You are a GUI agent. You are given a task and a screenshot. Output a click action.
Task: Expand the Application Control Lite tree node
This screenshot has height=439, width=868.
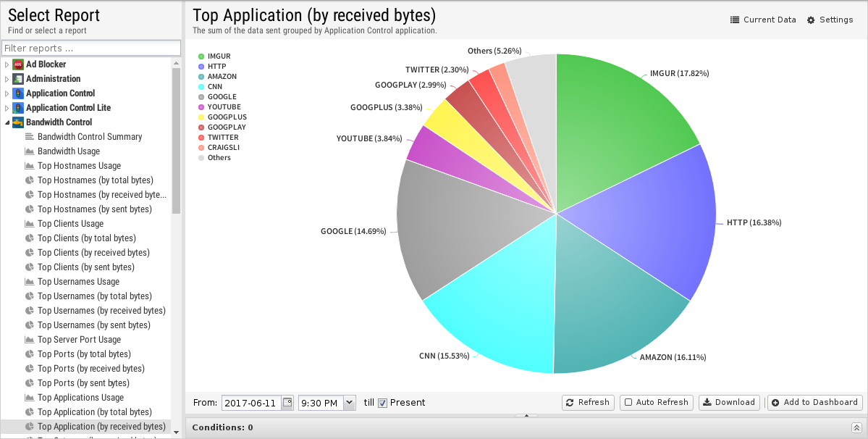(7, 107)
